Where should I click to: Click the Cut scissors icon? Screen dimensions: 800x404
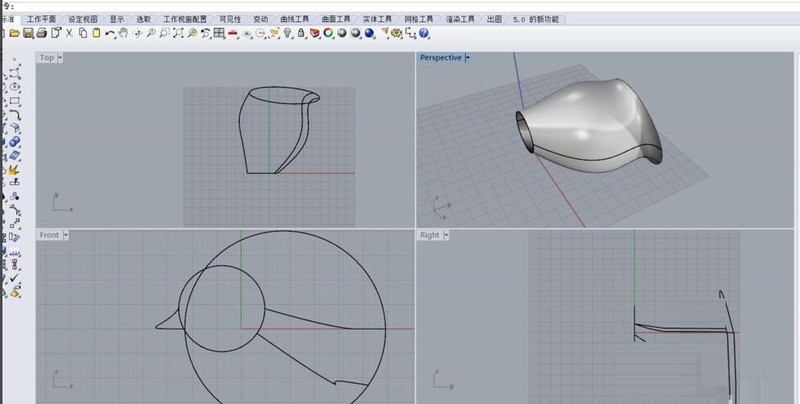click(x=69, y=33)
